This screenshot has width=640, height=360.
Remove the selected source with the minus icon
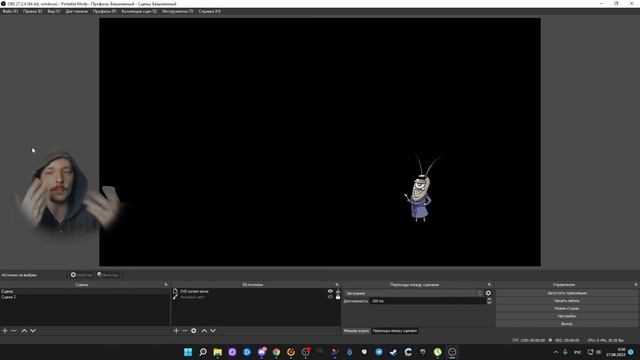[185, 331]
